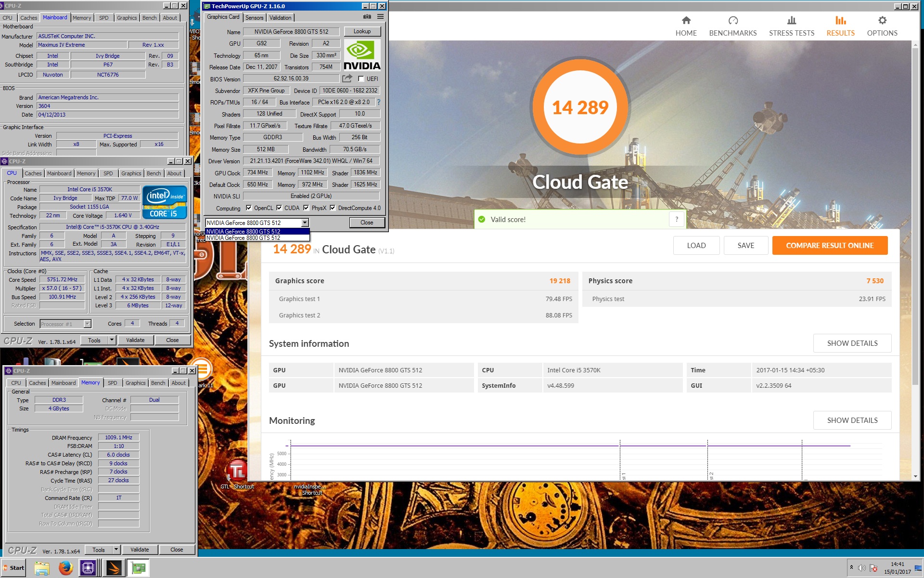The width and height of the screenshot is (924, 578).
Task: Click the Intel Core i5 logo in CPU-Z
Action: click(x=164, y=202)
